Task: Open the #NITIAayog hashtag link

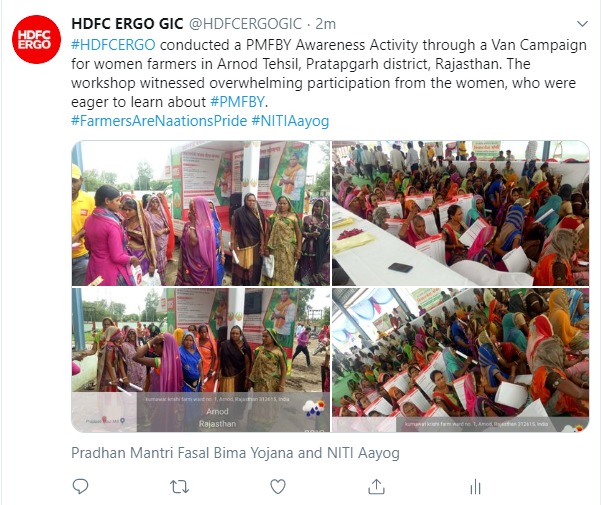Action: click(x=290, y=121)
